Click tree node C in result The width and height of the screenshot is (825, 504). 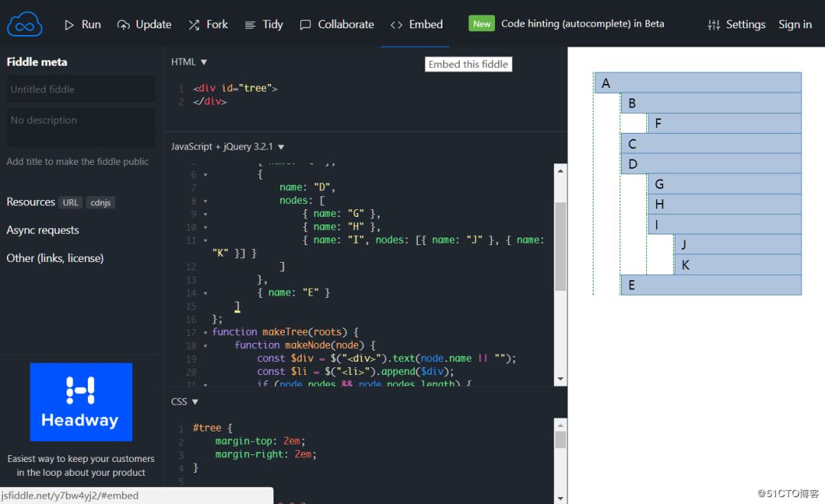point(711,144)
